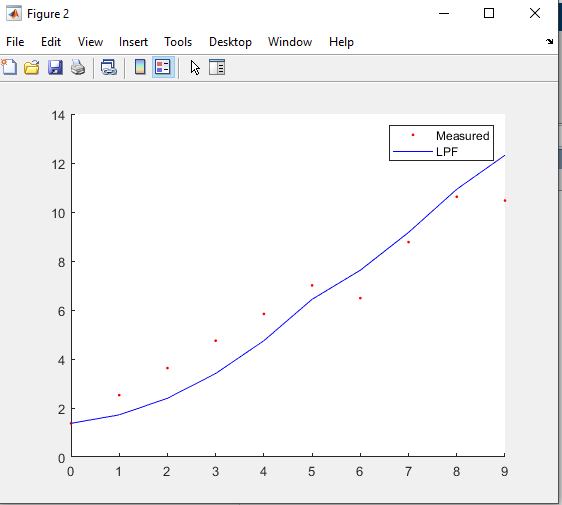Open the Tools menu
Screen dimensions: 562x505
(178, 42)
